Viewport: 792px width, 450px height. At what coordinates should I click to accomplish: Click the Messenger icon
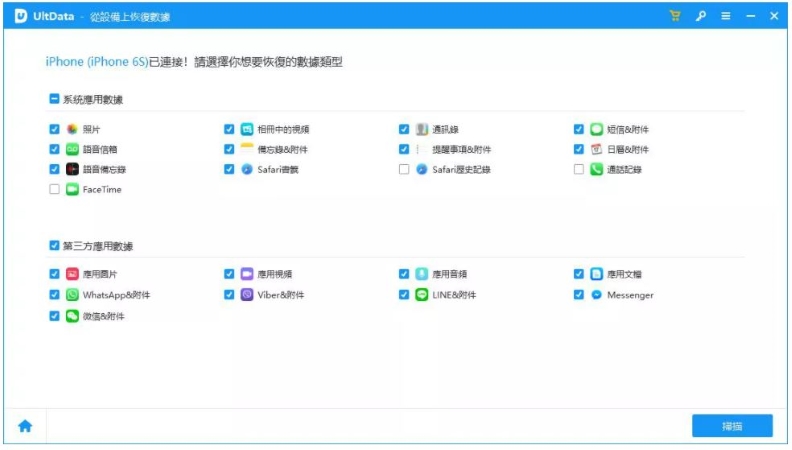(x=597, y=294)
